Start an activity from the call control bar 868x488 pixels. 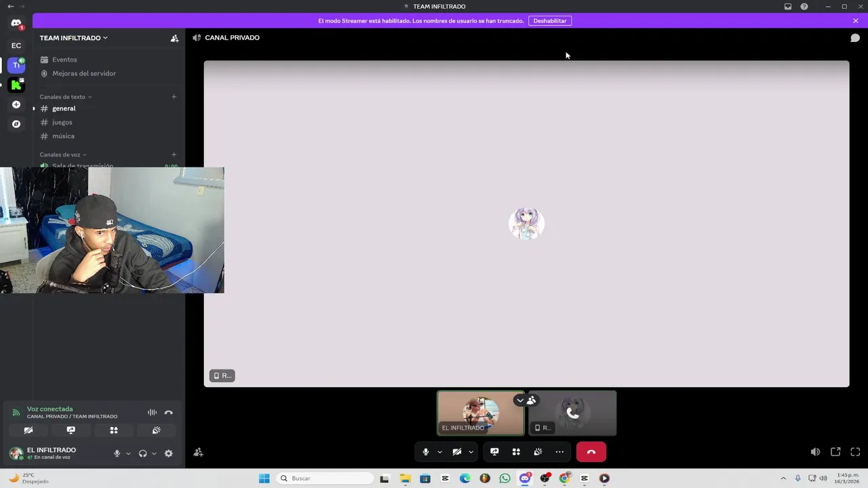pyautogui.click(x=516, y=452)
